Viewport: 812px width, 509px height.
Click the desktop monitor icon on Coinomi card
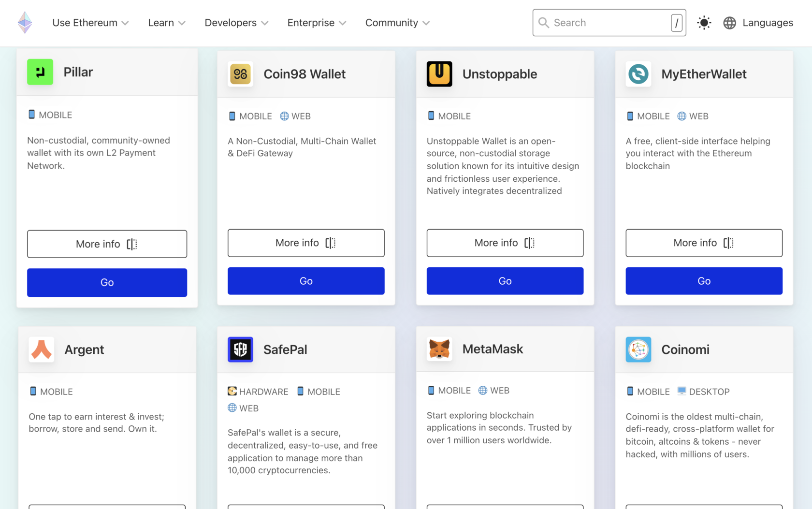pyautogui.click(x=681, y=391)
